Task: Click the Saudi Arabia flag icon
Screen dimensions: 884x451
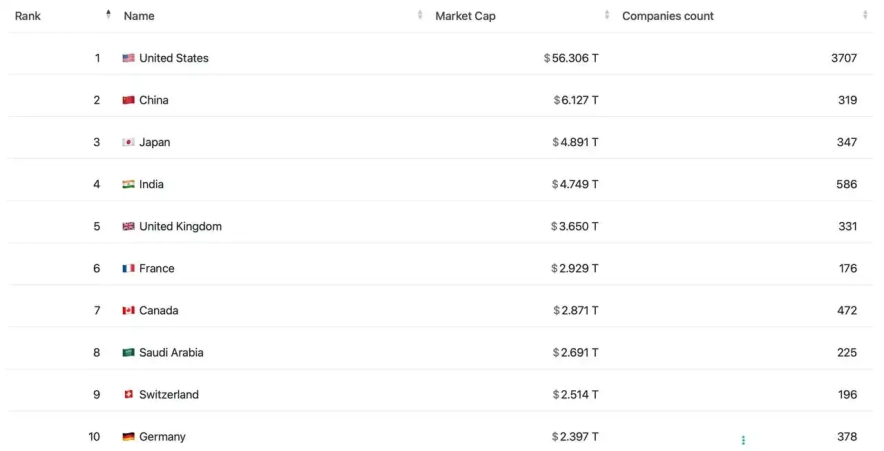Action: pos(128,352)
